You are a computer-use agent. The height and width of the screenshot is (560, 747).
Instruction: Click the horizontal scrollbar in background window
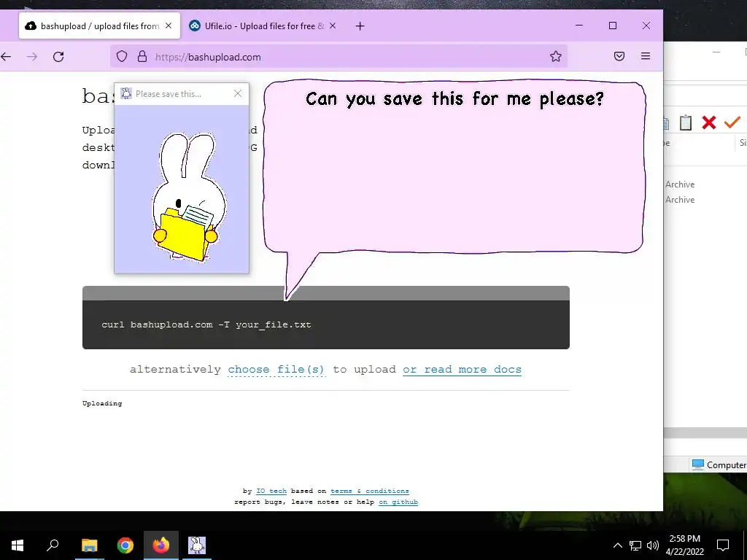click(705, 432)
